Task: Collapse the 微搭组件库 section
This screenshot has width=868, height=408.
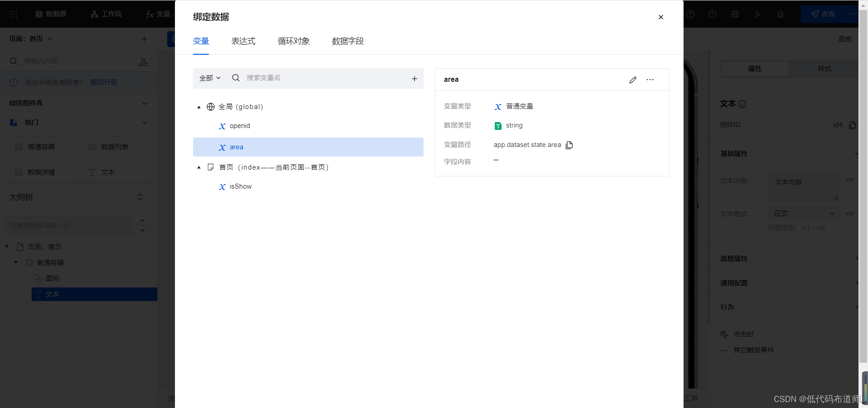Action: [145, 104]
